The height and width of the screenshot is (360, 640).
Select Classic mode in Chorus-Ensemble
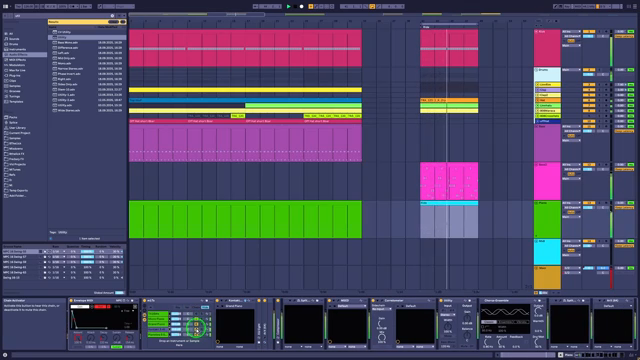pyautogui.click(x=488, y=322)
